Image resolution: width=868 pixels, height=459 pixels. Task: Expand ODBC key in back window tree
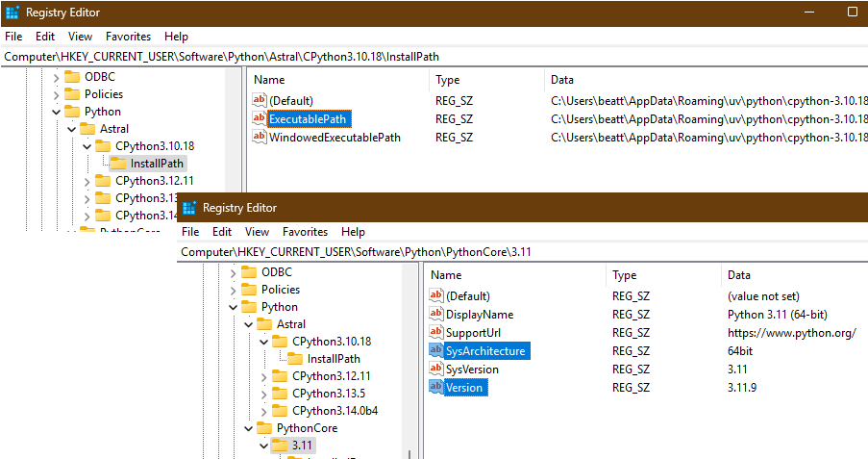[56, 78]
